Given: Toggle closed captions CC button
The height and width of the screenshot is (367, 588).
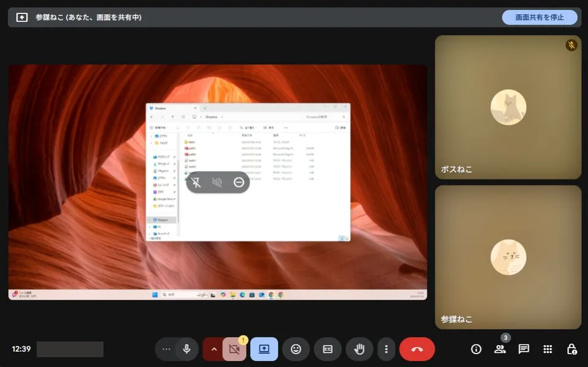Looking at the screenshot, I should 328,349.
